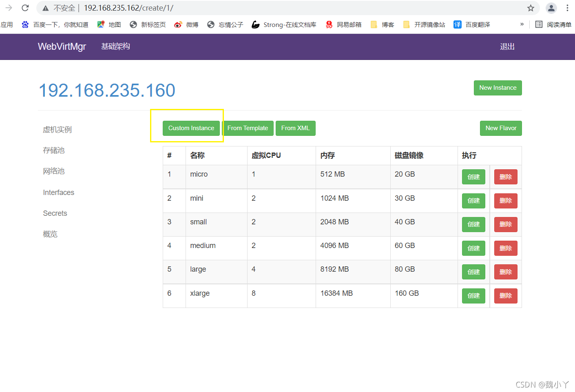
Task: Open the 应用 apps shortcut
Action: tap(7, 25)
